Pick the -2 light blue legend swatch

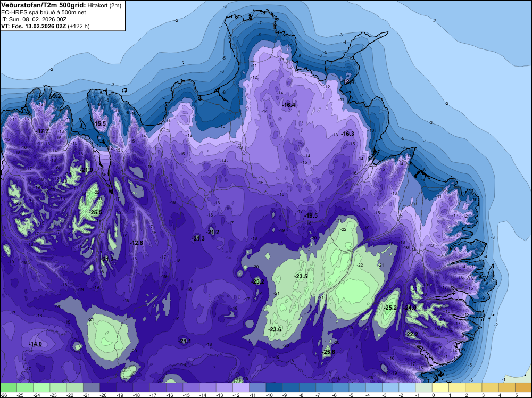[408, 387]
